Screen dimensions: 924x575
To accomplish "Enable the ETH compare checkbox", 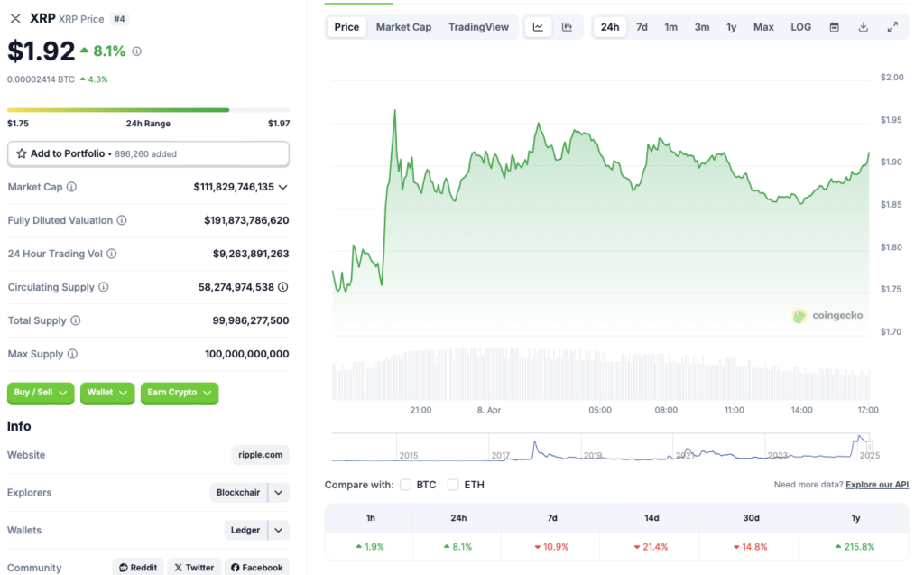I will click(453, 485).
